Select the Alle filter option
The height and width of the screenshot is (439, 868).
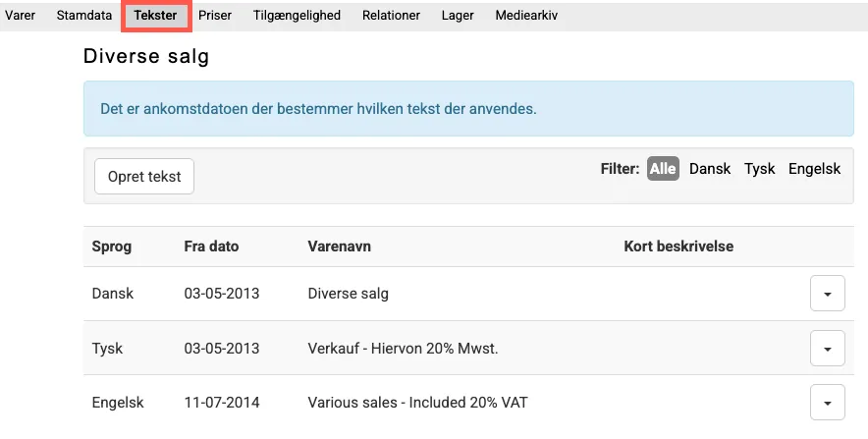pos(663,169)
